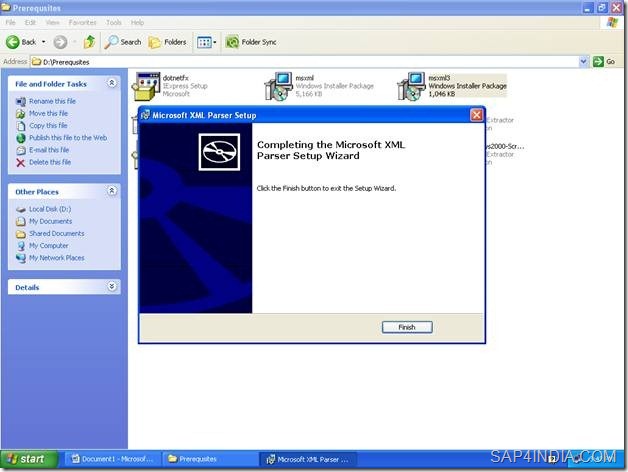The image size is (628, 472).
Task: Click the installer icon in dialog title bar
Action: (x=145, y=115)
